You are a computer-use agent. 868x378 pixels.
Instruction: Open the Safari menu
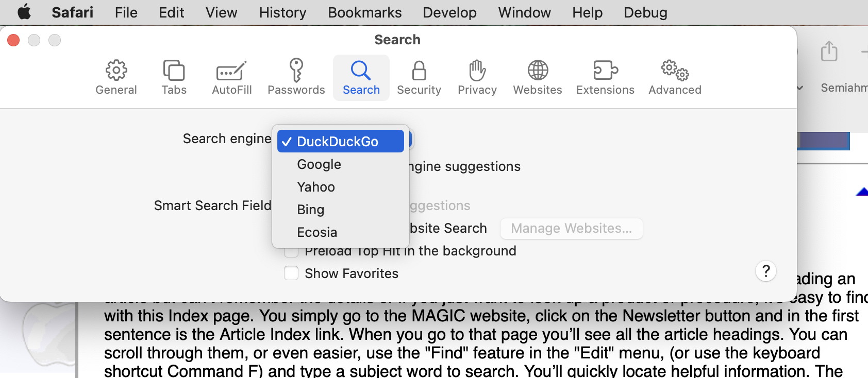pos(72,12)
